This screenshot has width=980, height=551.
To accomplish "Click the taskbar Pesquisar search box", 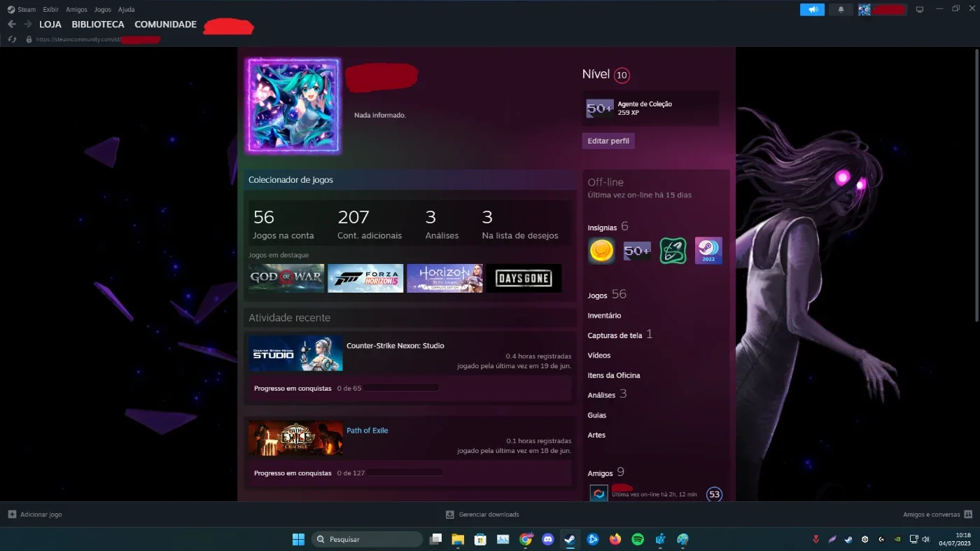I will [367, 539].
